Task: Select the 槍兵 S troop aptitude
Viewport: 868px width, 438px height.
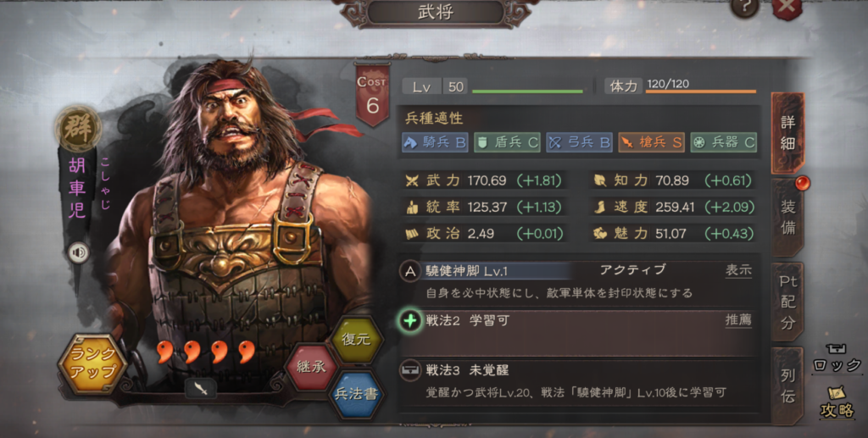Action: point(651,142)
